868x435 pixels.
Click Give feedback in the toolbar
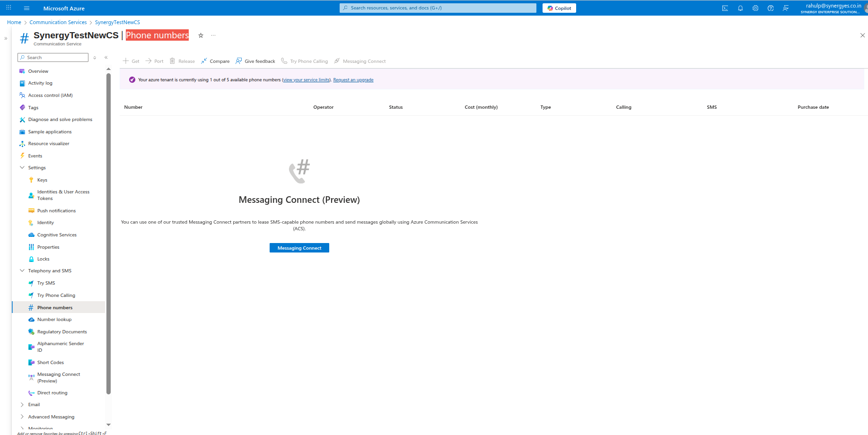click(x=255, y=61)
